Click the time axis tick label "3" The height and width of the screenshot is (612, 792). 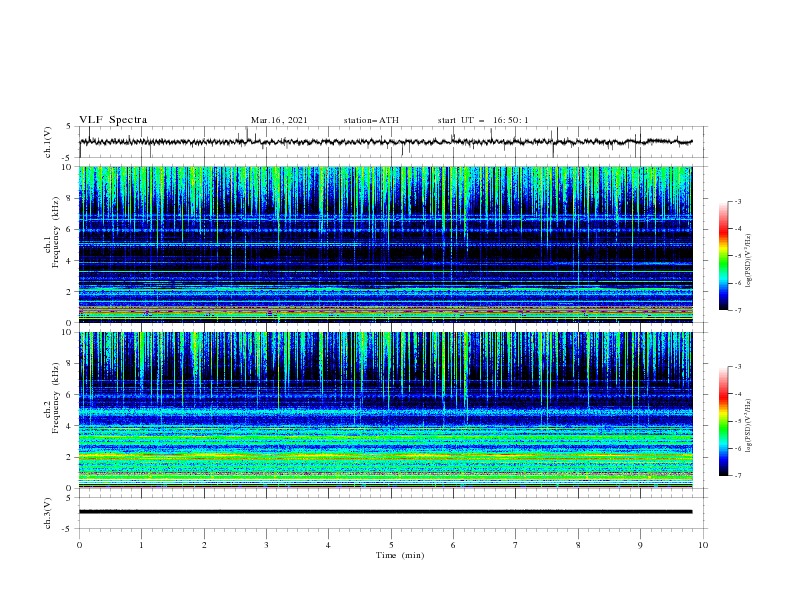click(266, 545)
